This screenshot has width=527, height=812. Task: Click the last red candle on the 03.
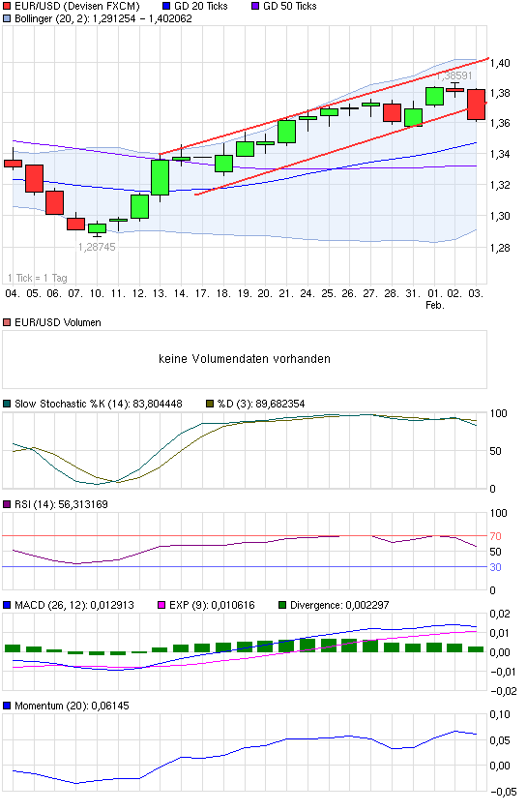[x=477, y=105]
